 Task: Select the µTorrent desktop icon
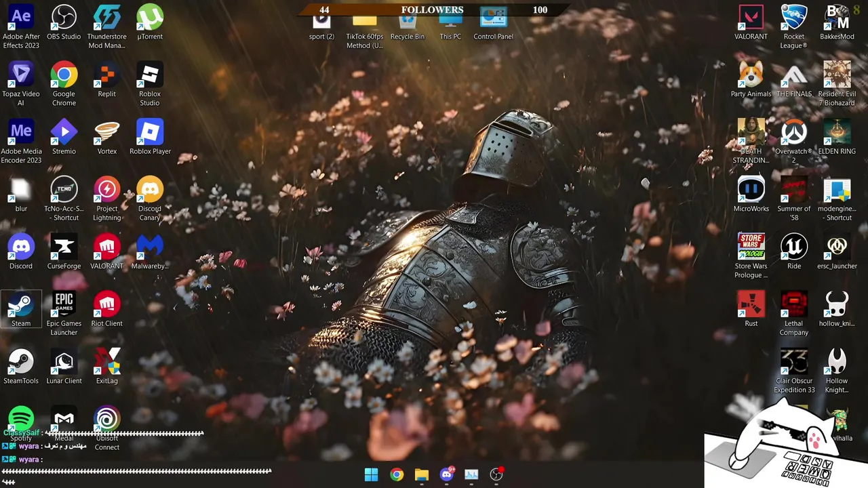[150, 22]
